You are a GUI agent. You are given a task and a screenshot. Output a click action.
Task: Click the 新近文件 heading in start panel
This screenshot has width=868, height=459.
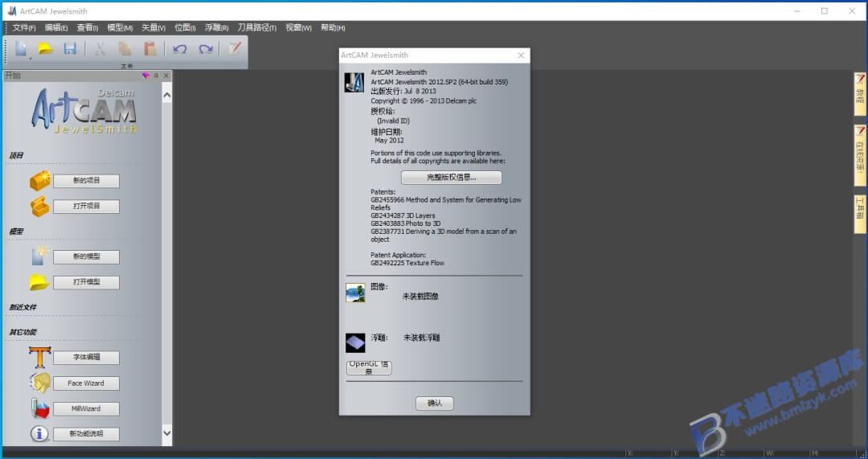23,307
